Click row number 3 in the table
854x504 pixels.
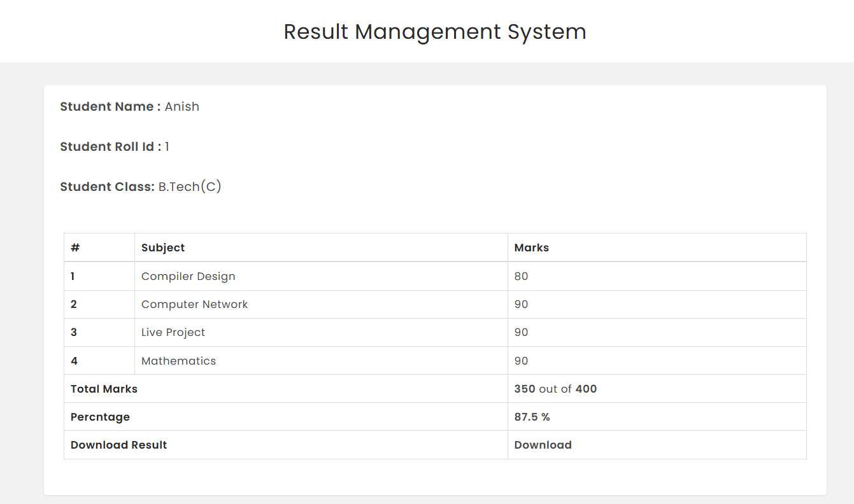74,332
